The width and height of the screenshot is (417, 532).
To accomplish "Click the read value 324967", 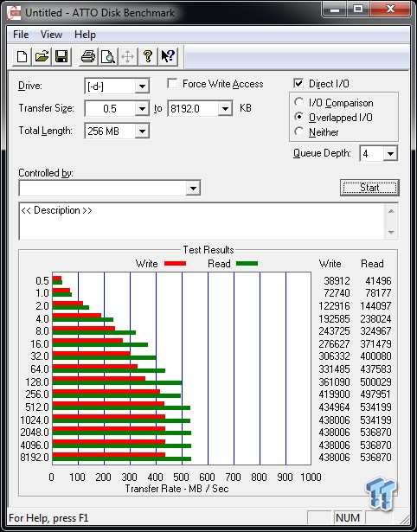I will coord(375,330).
